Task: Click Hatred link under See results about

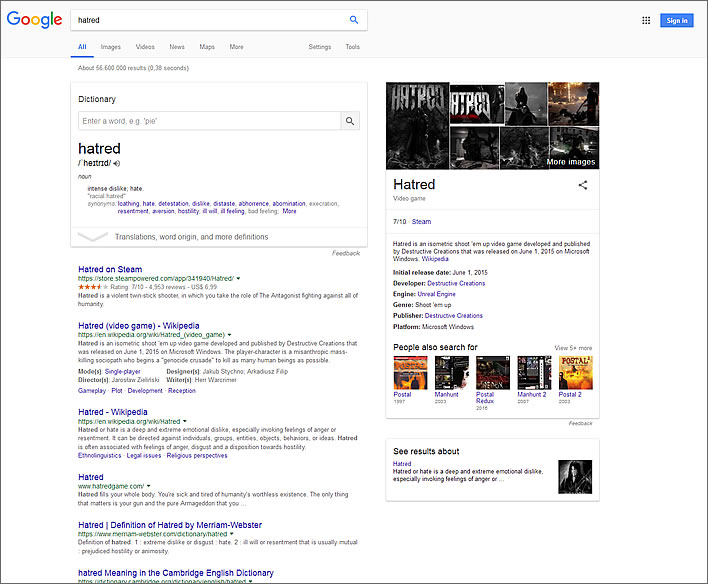Action: pyautogui.click(x=402, y=463)
